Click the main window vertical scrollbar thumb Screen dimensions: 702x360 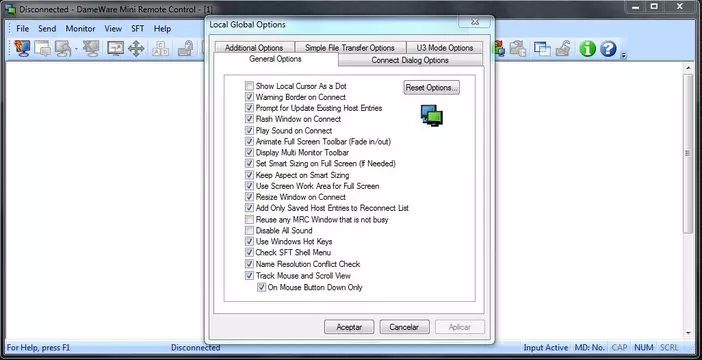coord(688,153)
